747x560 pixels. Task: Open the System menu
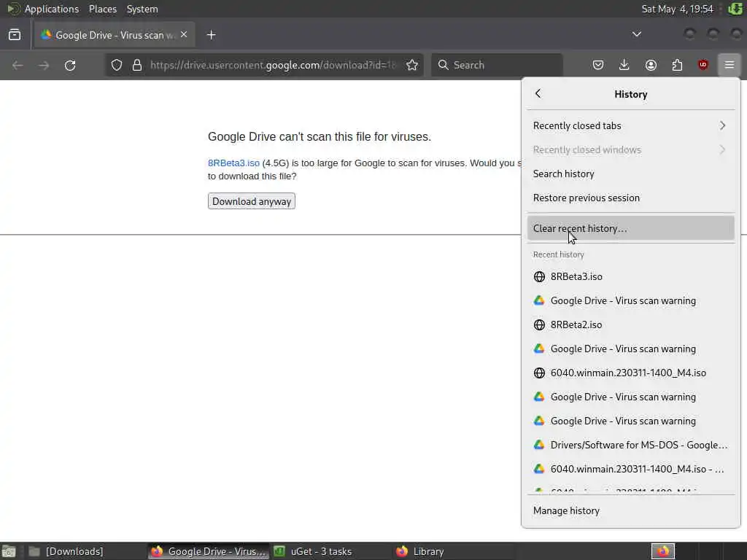142,9
